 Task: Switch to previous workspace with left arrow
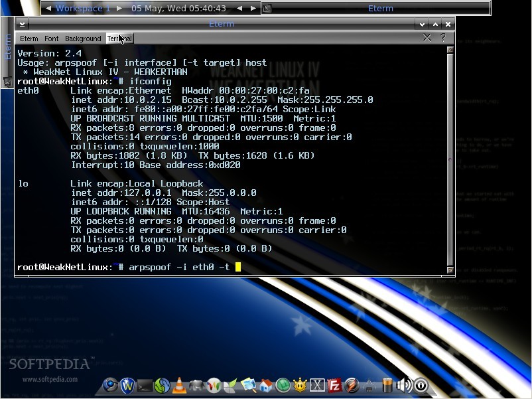click(48, 9)
